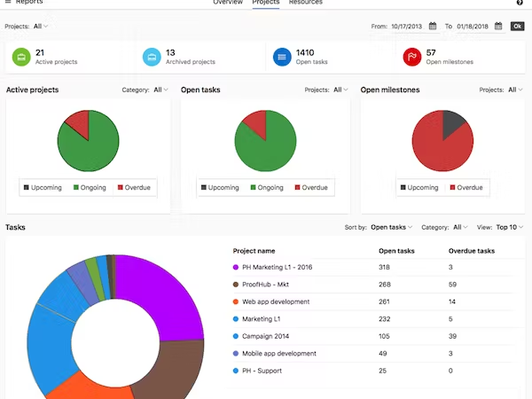Click the orange dot beside Web app development
Screen dimensions: 532x399
click(236, 301)
